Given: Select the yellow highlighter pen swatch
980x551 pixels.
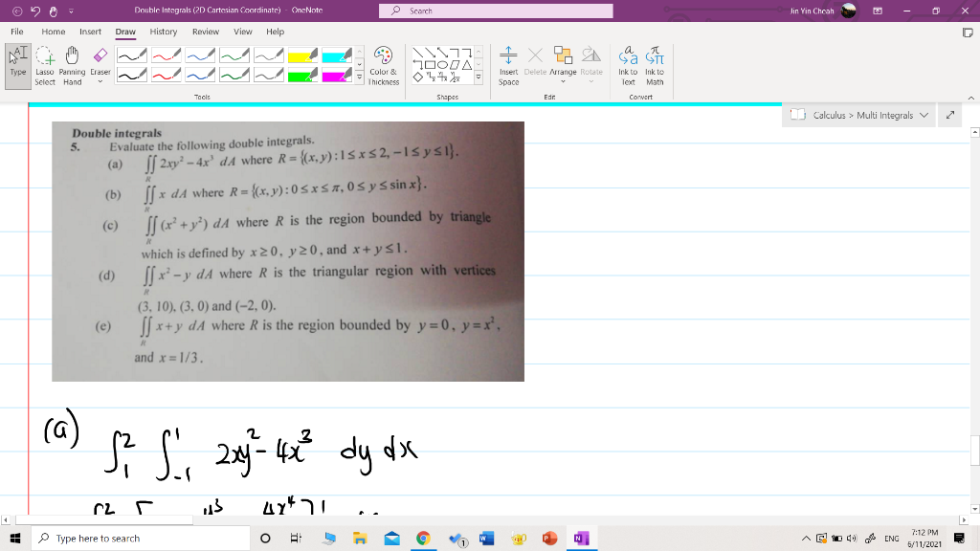Looking at the screenshot, I should [302, 55].
